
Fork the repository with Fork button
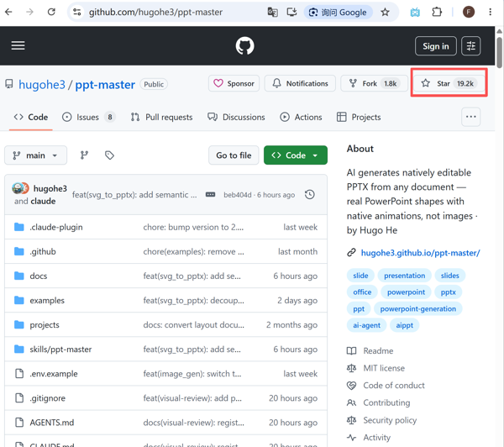point(374,84)
